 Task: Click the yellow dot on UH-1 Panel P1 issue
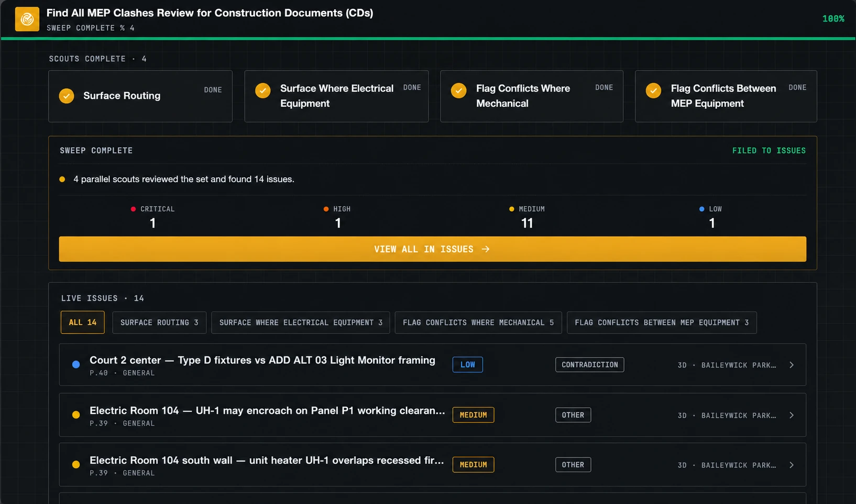click(76, 415)
